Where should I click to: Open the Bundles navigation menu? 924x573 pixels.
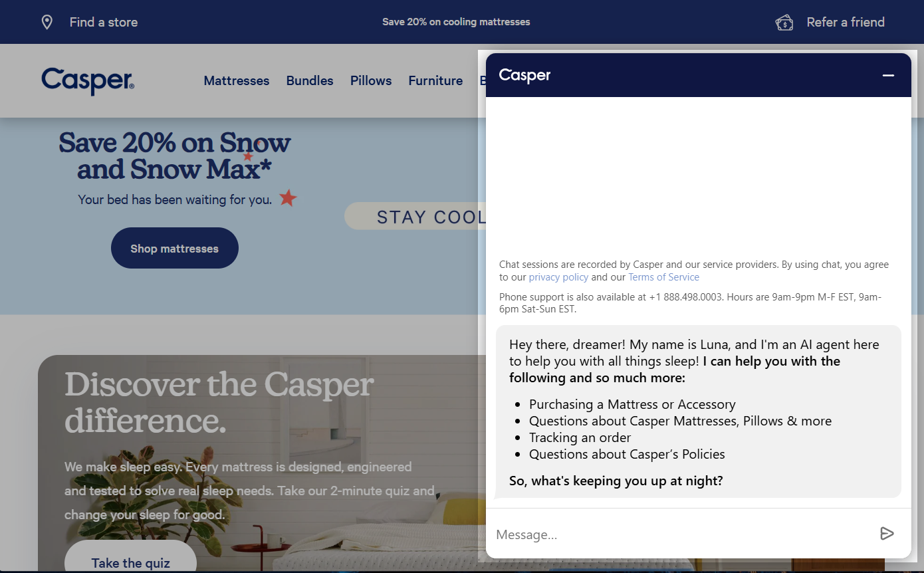(310, 80)
